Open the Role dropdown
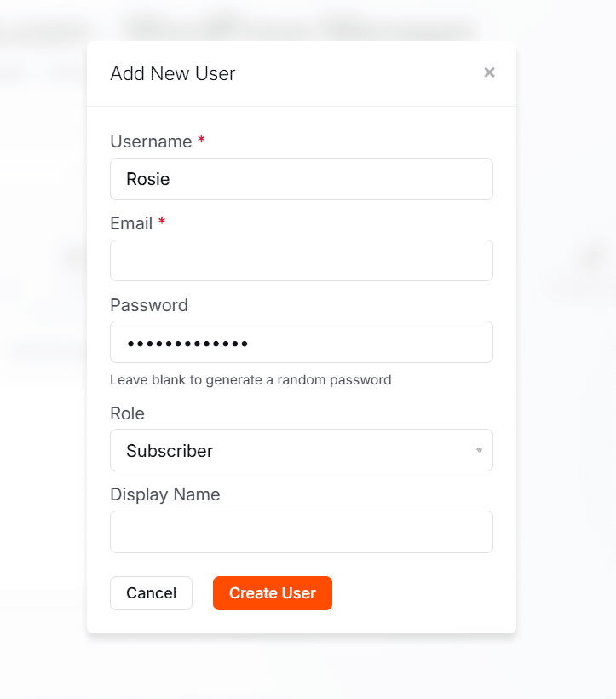This screenshot has height=699, width=616. (x=301, y=450)
